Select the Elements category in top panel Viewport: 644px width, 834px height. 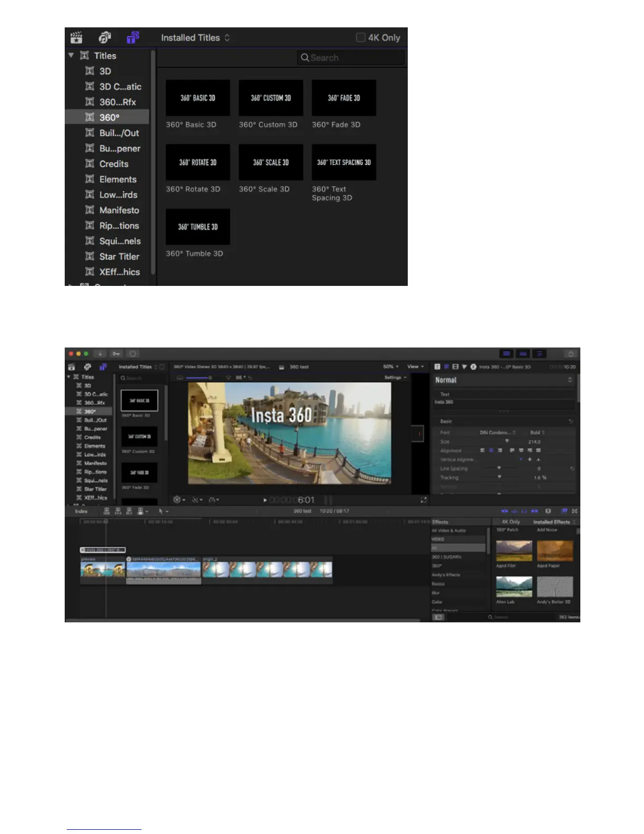pyautogui.click(x=107, y=179)
